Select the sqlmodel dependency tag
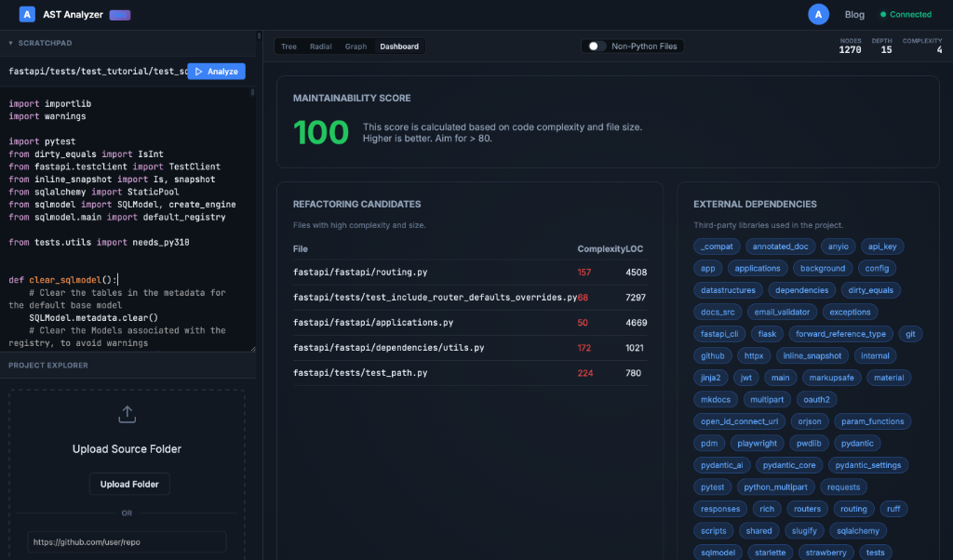953x560 pixels. coord(718,552)
